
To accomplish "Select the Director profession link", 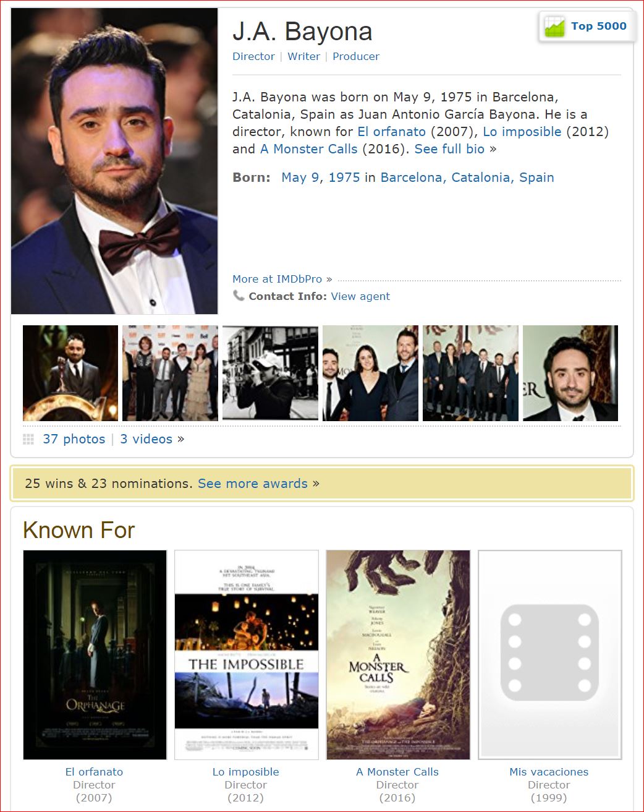I will pyautogui.click(x=253, y=56).
